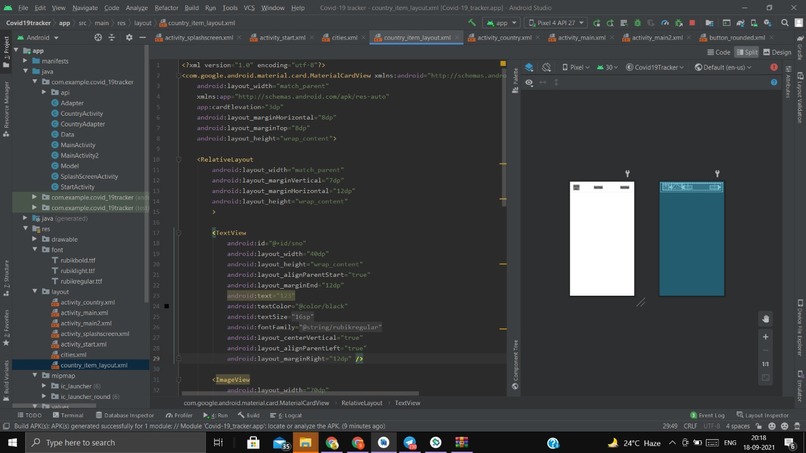This screenshot has height=453, width=806.
Task: Expand the drawable folder
Action: (x=35, y=239)
